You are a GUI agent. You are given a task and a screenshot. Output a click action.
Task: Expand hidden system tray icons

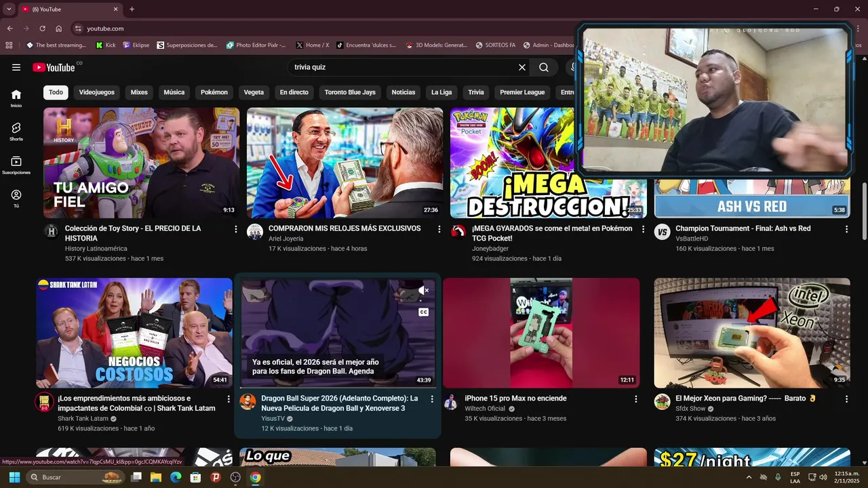tap(749, 477)
